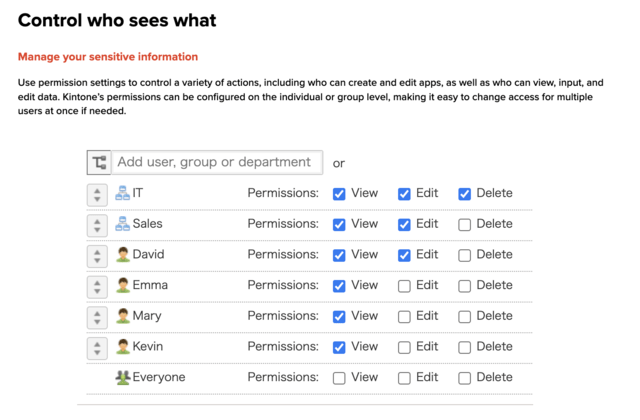
Task: Click the Everyone group icon
Action: tap(122, 377)
